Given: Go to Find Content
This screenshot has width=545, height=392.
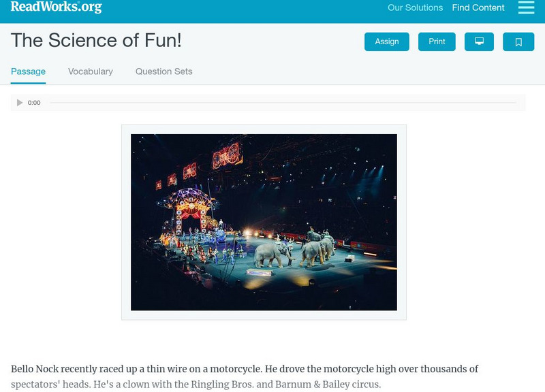Looking at the screenshot, I should 478,8.
